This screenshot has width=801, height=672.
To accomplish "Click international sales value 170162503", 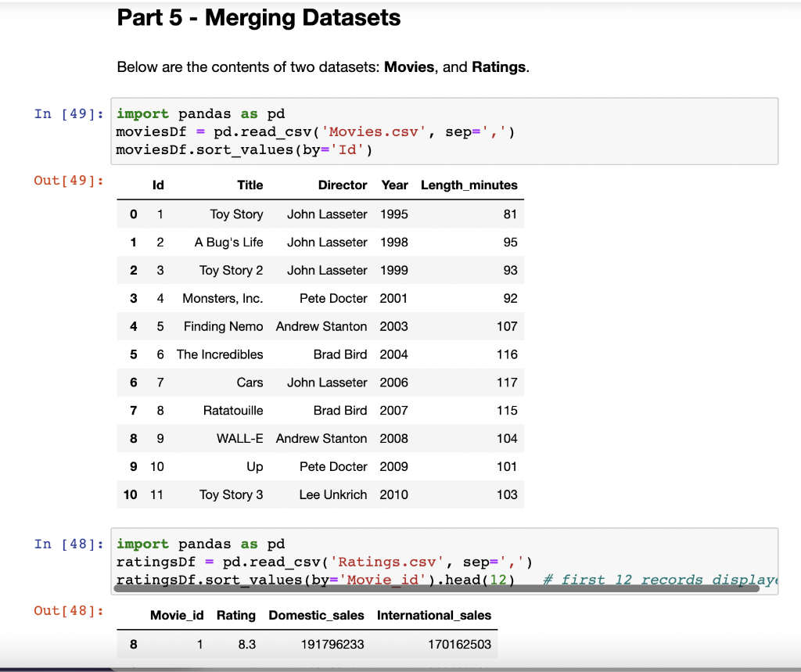I will point(460,645).
